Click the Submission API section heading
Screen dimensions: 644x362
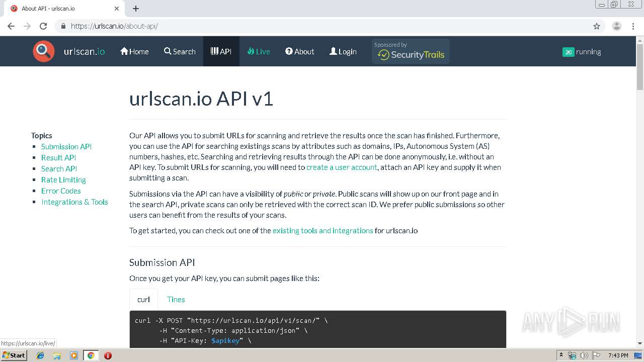pyautogui.click(x=162, y=262)
